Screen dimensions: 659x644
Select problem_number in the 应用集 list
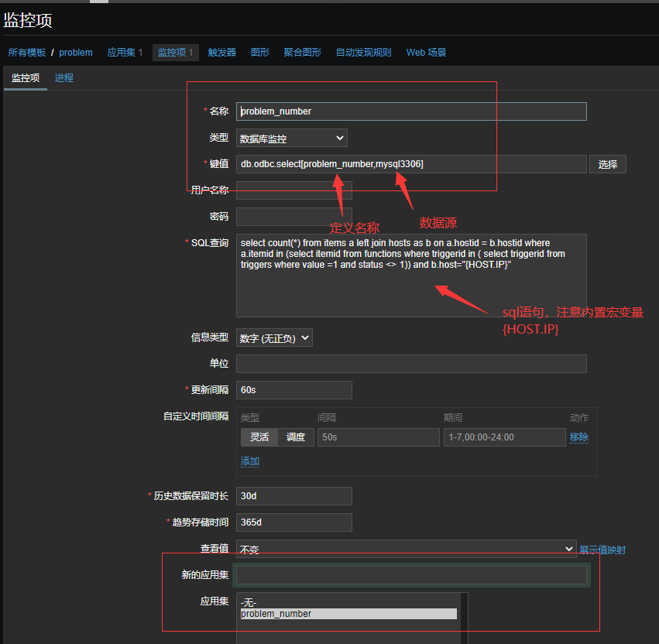(x=348, y=614)
